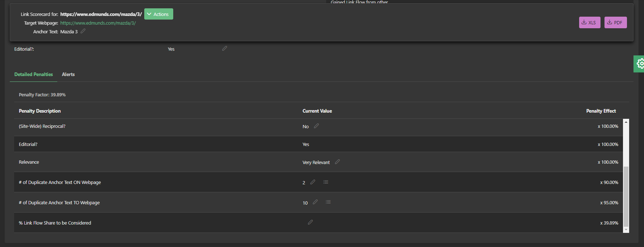Show list for Duplicate Anchor Text ON Webpage

tap(326, 182)
